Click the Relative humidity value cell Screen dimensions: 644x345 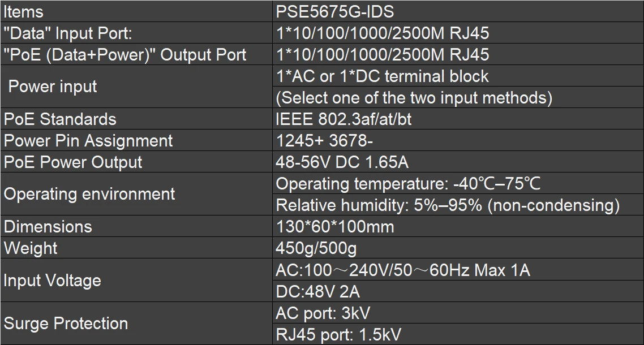click(447, 205)
